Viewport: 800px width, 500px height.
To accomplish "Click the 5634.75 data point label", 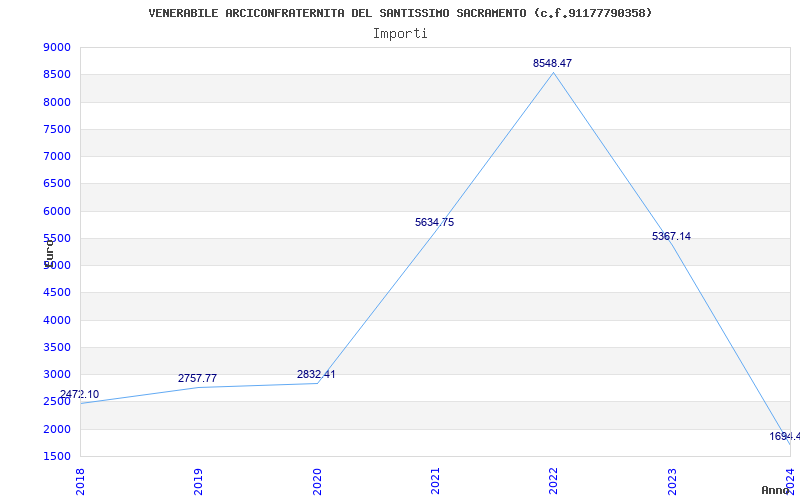I will tap(434, 222).
